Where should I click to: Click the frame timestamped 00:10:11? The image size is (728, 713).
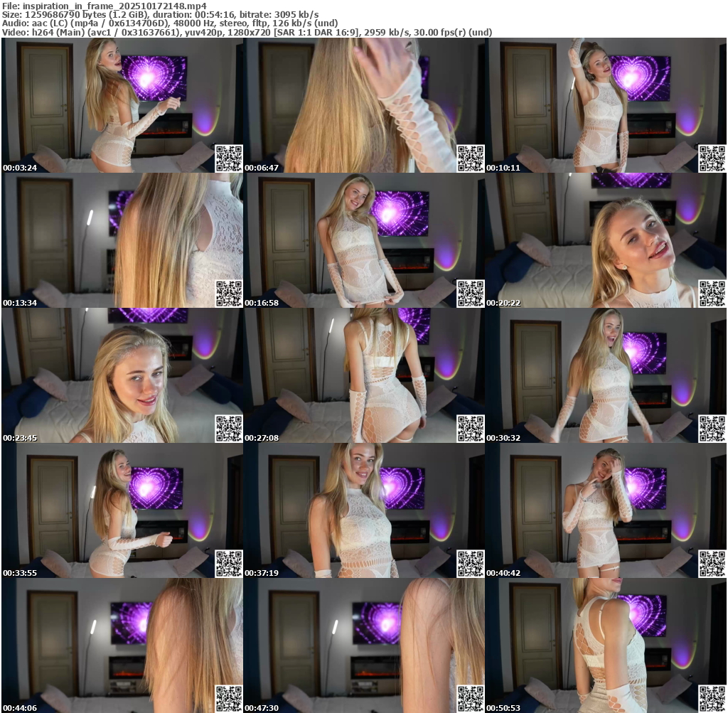coord(606,105)
